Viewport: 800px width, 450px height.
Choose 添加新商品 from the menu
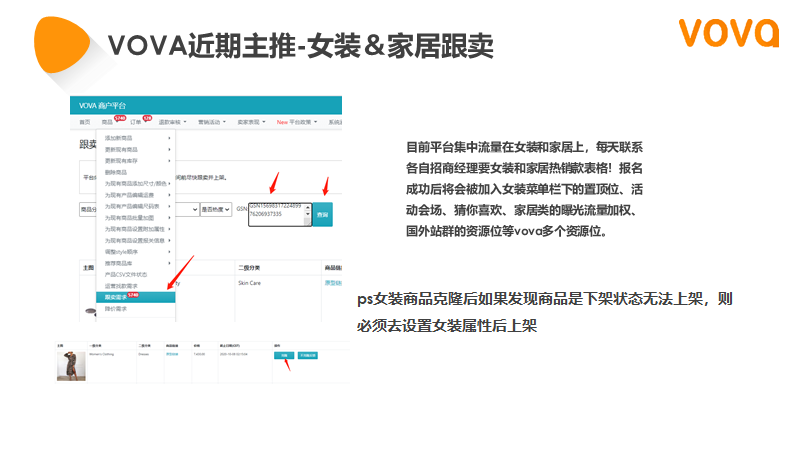pos(136,138)
